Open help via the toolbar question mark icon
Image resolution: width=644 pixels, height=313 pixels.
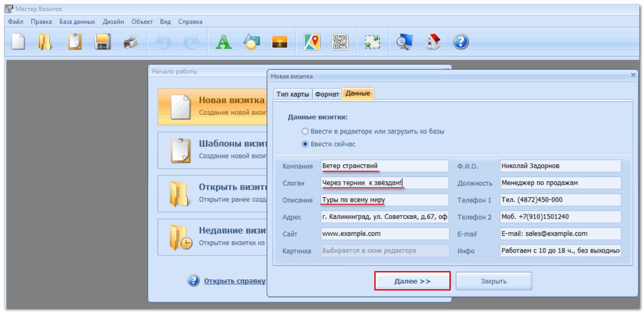(x=461, y=42)
